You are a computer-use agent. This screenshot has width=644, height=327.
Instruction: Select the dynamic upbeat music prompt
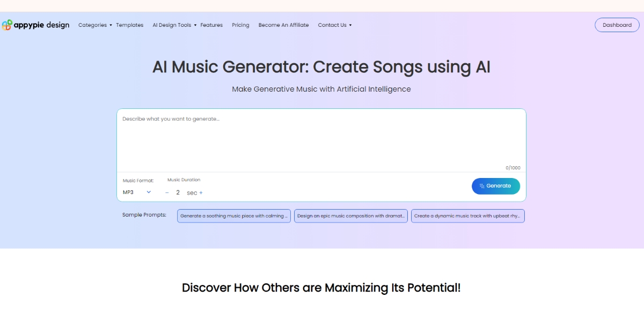pyautogui.click(x=467, y=215)
